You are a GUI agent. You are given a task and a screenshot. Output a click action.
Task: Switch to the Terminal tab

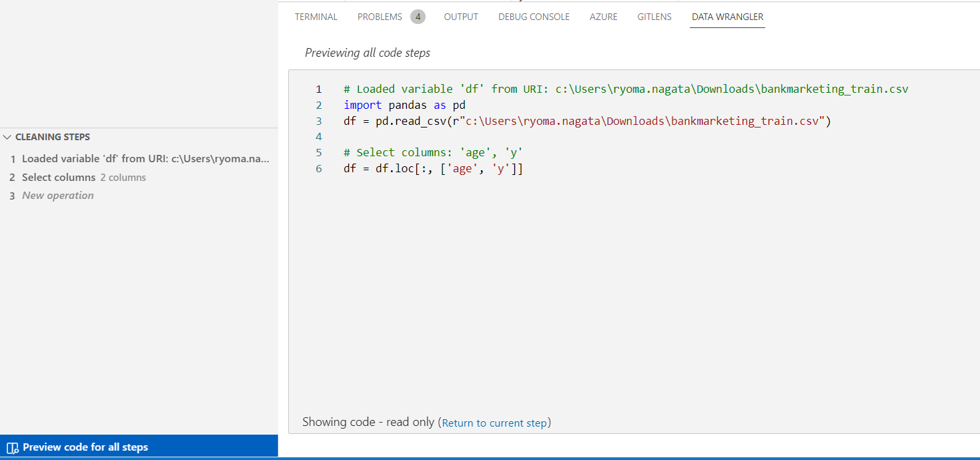316,16
